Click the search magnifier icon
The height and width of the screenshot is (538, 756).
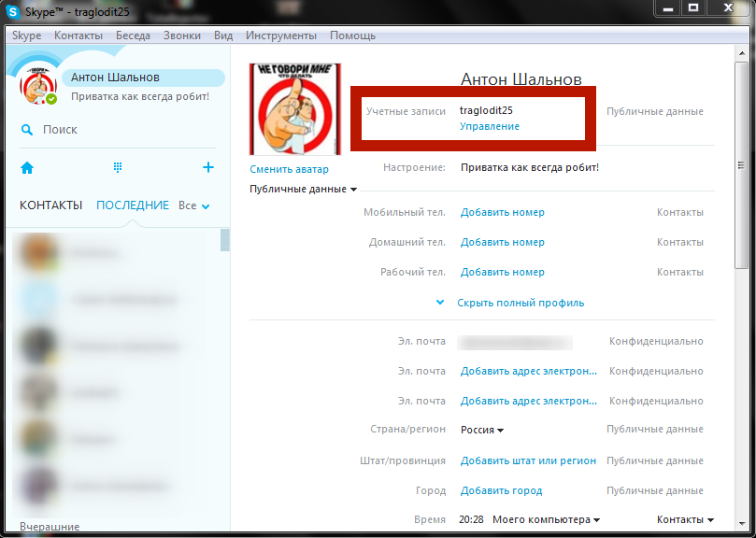27,130
